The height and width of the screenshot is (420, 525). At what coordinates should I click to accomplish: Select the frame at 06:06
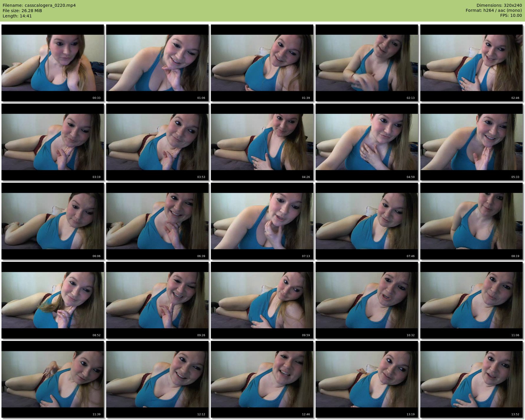click(53, 221)
